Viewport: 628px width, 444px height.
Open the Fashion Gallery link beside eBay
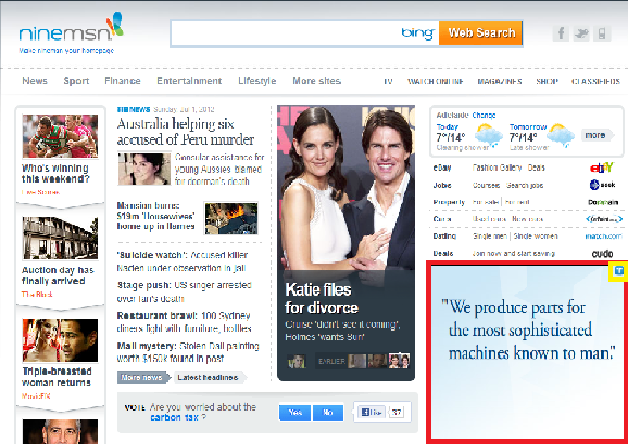click(497, 168)
